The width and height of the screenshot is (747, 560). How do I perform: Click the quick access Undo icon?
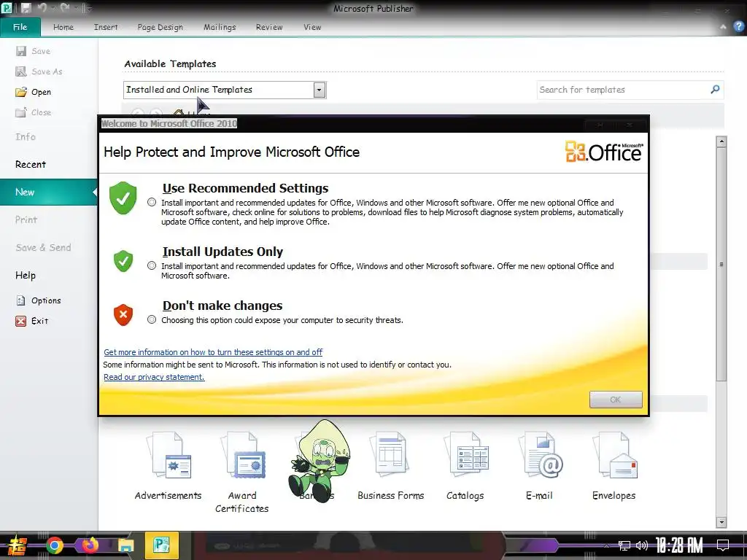(42, 8)
